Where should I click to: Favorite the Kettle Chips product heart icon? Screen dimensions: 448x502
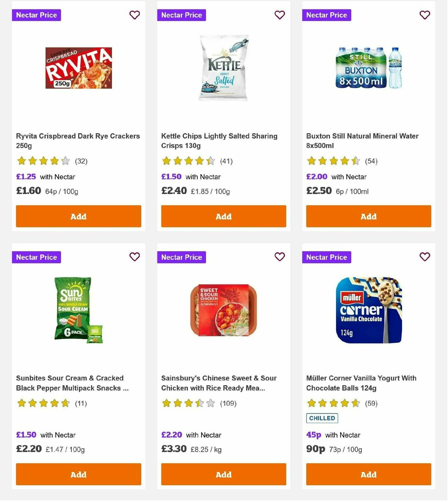click(280, 15)
